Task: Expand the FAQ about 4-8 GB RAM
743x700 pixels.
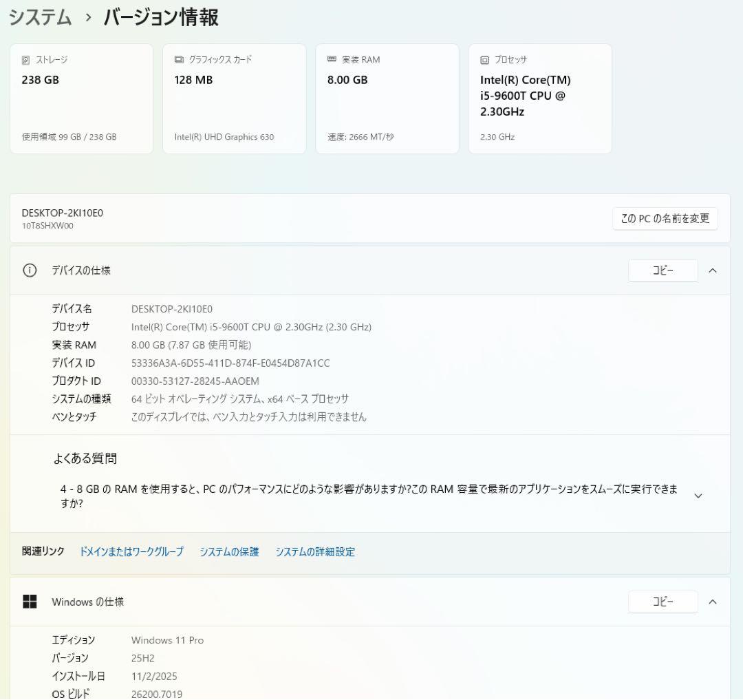Action: [x=698, y=496]
